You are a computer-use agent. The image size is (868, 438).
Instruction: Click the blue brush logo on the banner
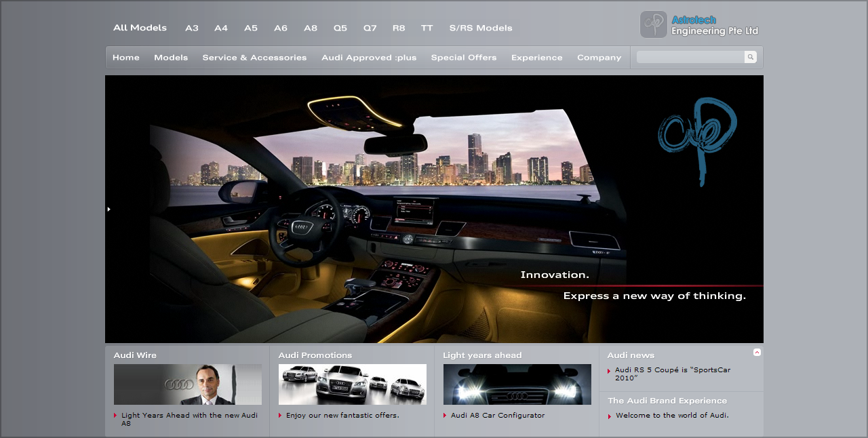coord(696,140)
